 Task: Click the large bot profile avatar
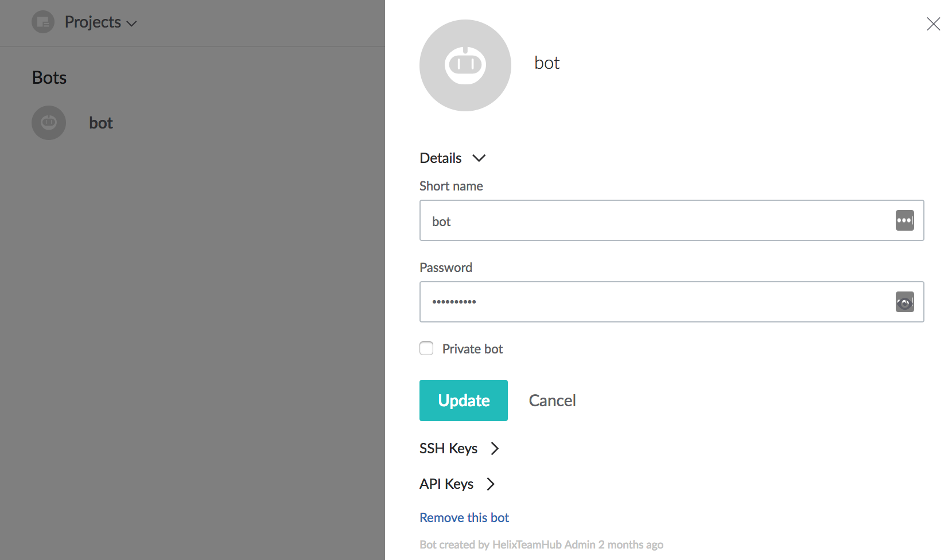coord(465,65)
